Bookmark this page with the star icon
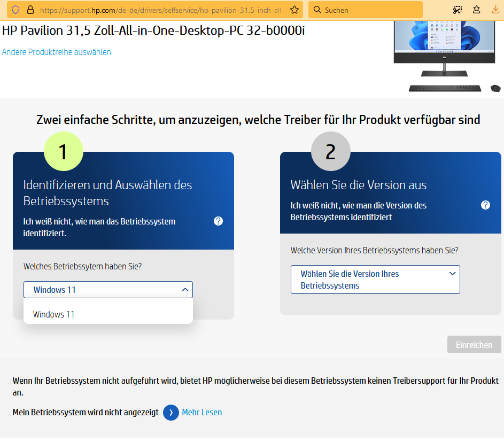504x442 pixels. [x=294, y=10]
